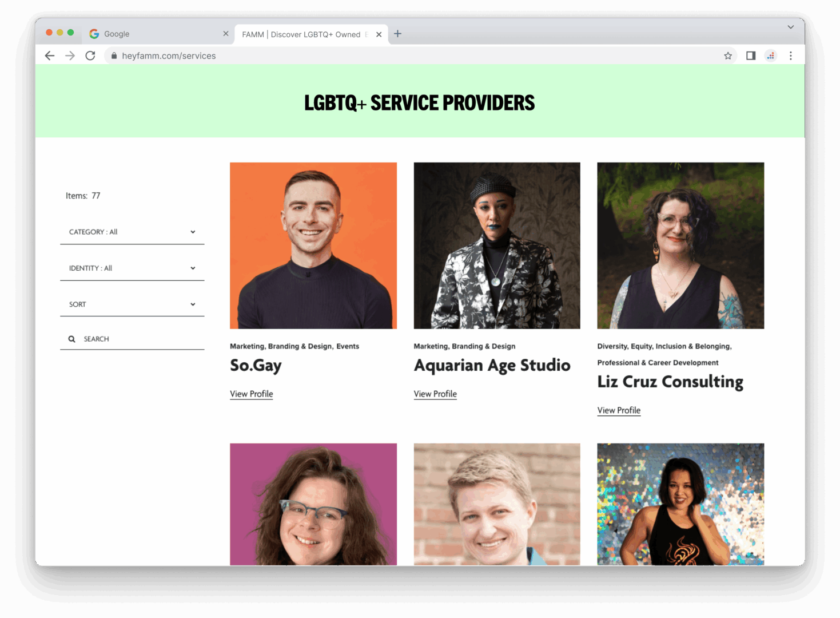Screen dimensions: 840x618
Task: Open the Aquarian Age Studio photo
Action: click(x=497, y=245)
